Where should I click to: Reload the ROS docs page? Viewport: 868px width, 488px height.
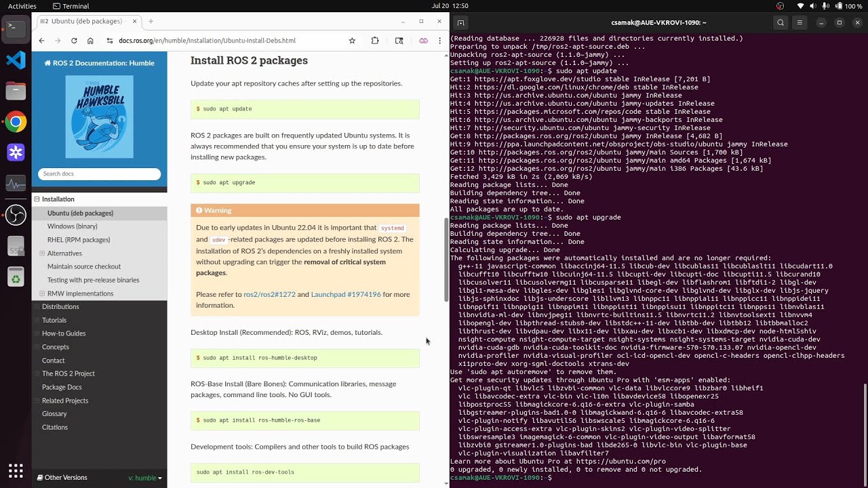[x=74, y=41]
